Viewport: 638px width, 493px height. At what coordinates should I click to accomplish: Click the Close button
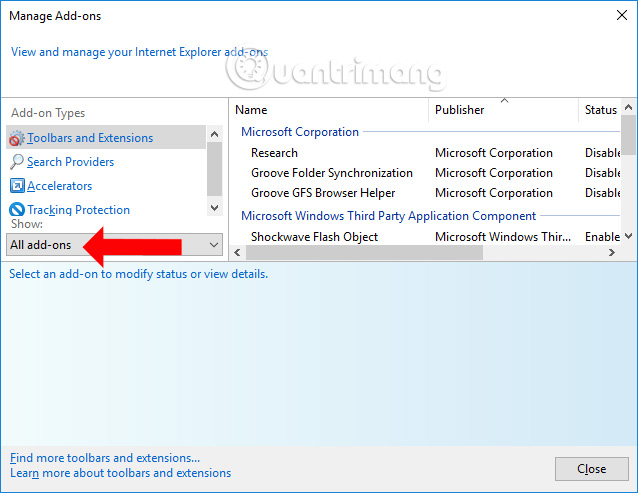point(592,469)
